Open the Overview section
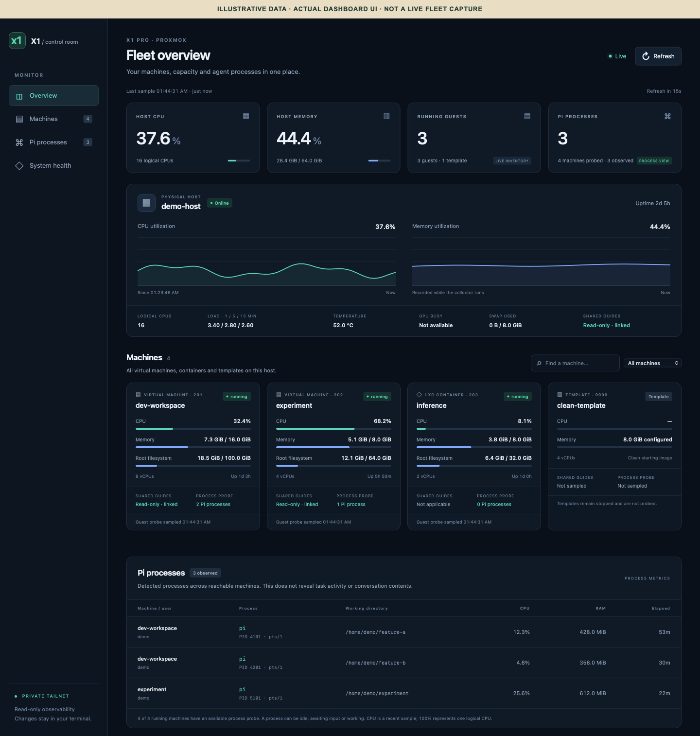The height and width of the screenshot is (736, 700). (53, 96)
